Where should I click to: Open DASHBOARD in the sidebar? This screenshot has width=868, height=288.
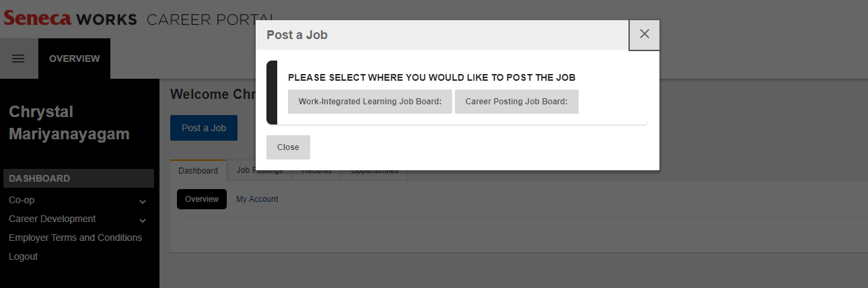pos(40,178)
